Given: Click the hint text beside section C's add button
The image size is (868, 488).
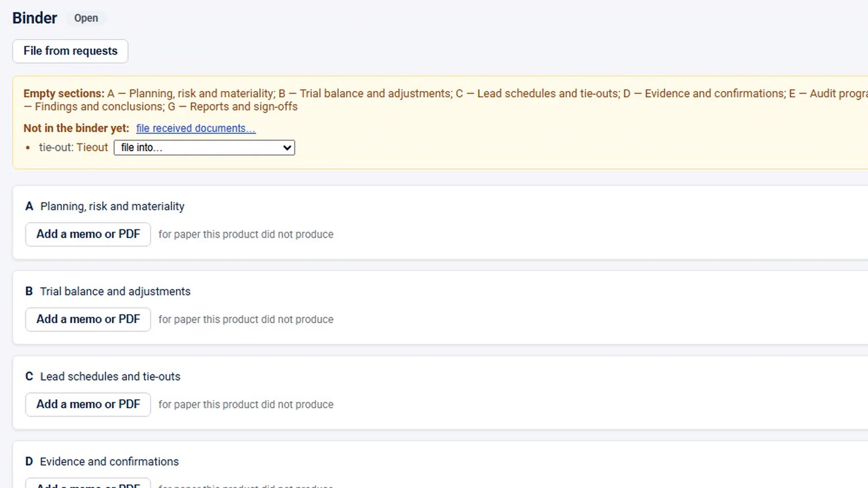Looking at the screenshot, I should tap(246, 404).
